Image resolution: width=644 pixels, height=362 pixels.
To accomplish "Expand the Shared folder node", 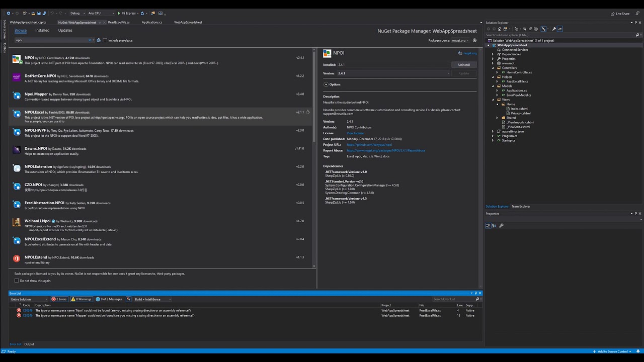I will 497,118.
